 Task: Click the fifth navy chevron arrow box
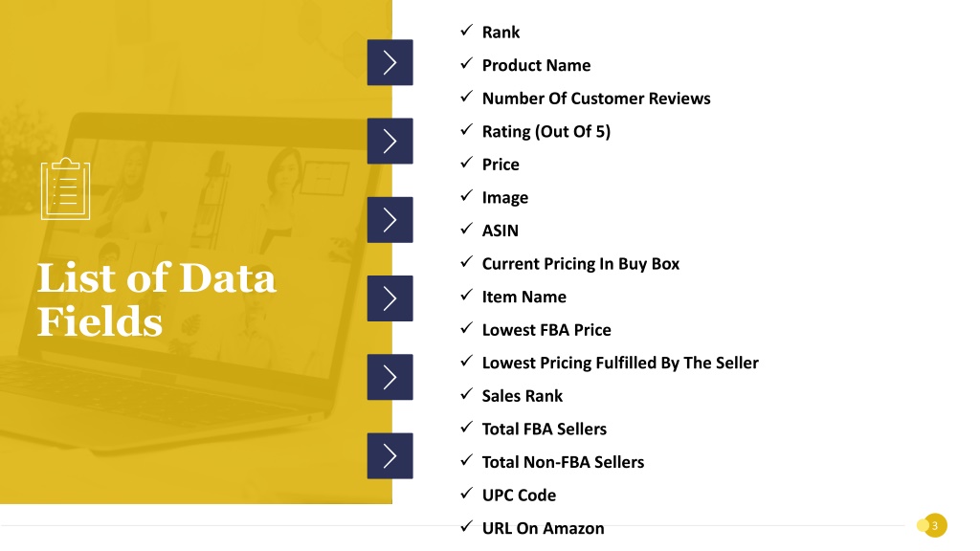click(390, 377)
